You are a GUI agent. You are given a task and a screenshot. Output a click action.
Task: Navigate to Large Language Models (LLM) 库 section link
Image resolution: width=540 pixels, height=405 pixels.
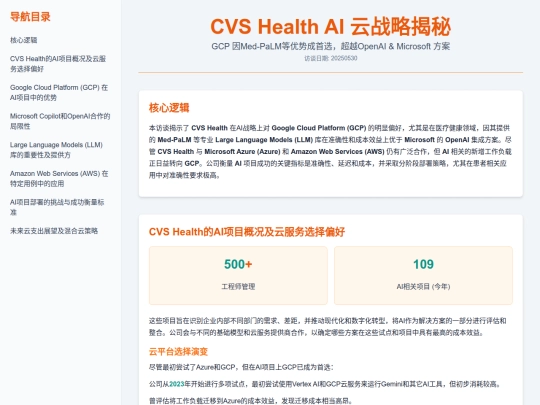(56, 150)
